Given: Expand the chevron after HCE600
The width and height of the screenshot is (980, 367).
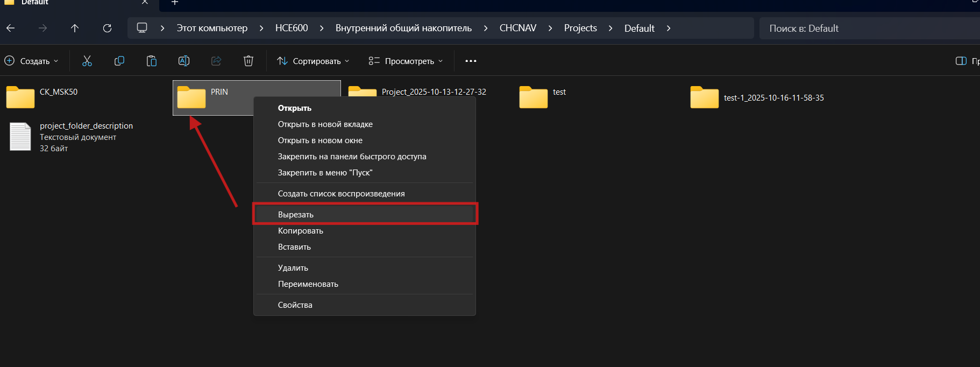Looking at the screenshot, I should (x=322, y=28).
